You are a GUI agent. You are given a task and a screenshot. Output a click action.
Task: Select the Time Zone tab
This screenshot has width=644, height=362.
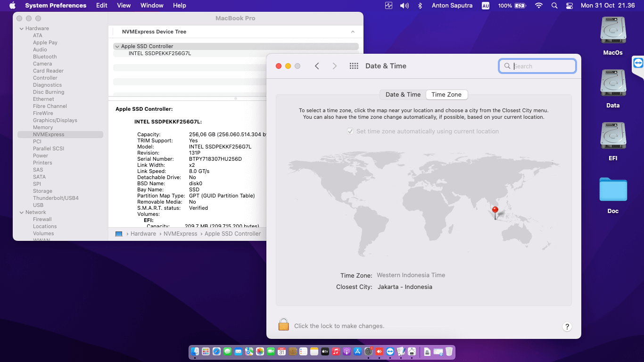446,95
